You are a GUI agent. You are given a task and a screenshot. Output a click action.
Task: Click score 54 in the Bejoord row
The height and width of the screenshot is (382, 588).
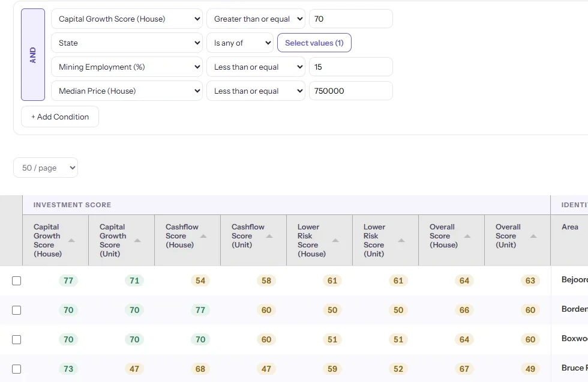click(200, 280)
